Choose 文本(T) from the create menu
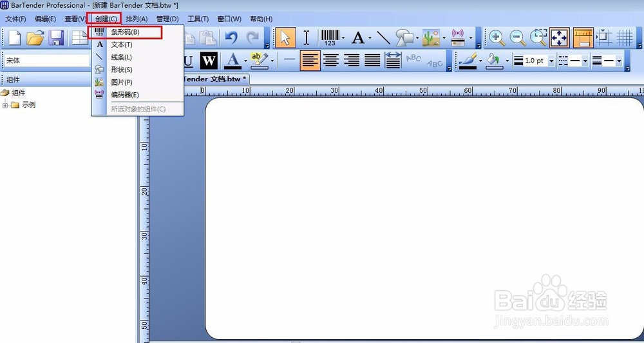Viewport: 644px width, 343px height. pyautogui.click(x=138, y=44)
